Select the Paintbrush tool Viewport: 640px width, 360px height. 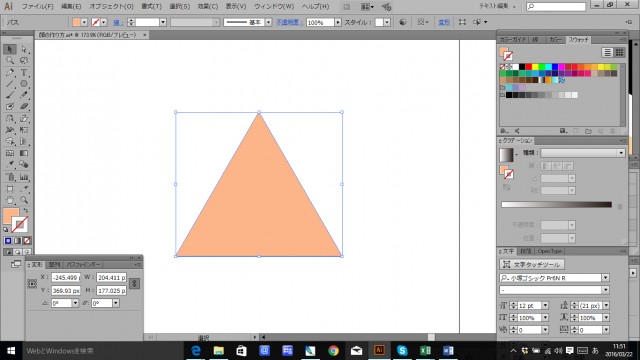click(x=10, y=95)
